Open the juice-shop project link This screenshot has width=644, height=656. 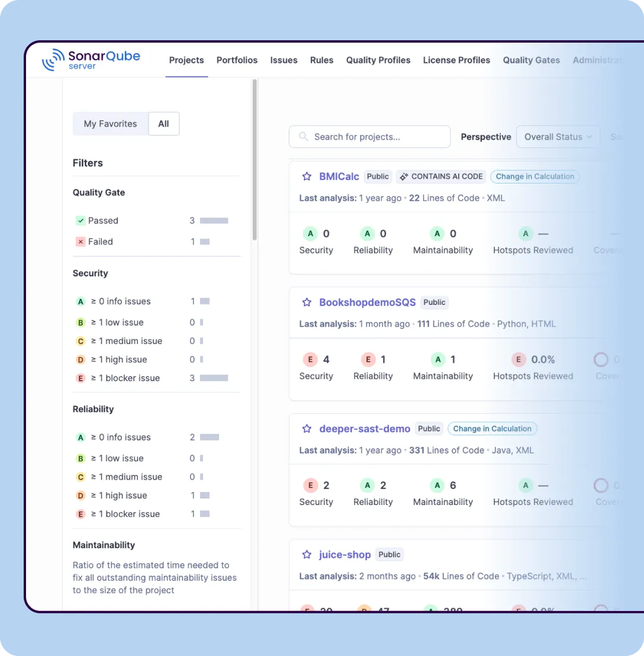[x=344, y=555]
